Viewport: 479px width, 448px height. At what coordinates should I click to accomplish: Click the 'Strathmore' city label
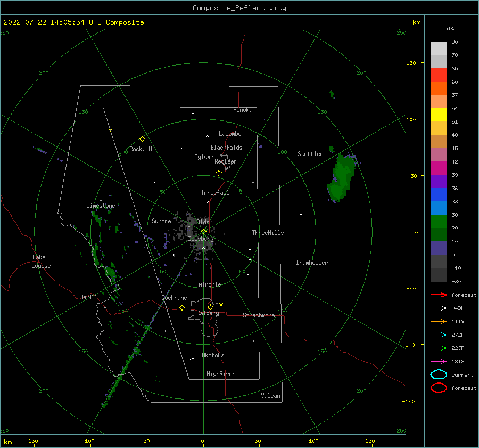[x=259, y=315]
